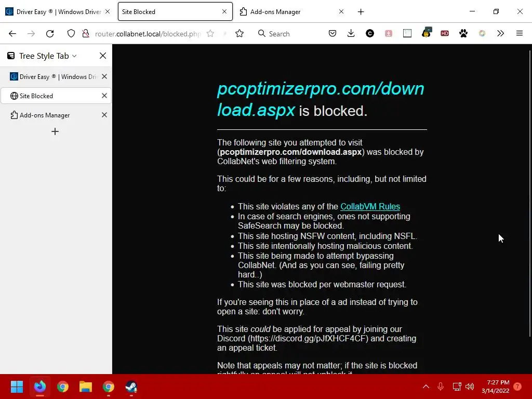The width and height of the screenshot is (532, 399).
Task: Click the black circle C extension icon
Action: [x=370, y=33]
